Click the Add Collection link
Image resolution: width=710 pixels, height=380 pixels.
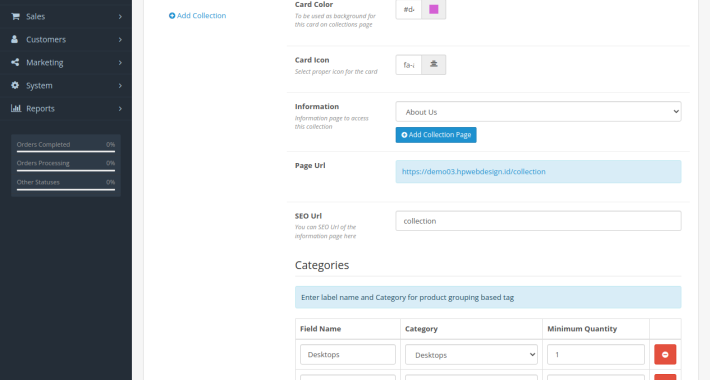(197, 15)
